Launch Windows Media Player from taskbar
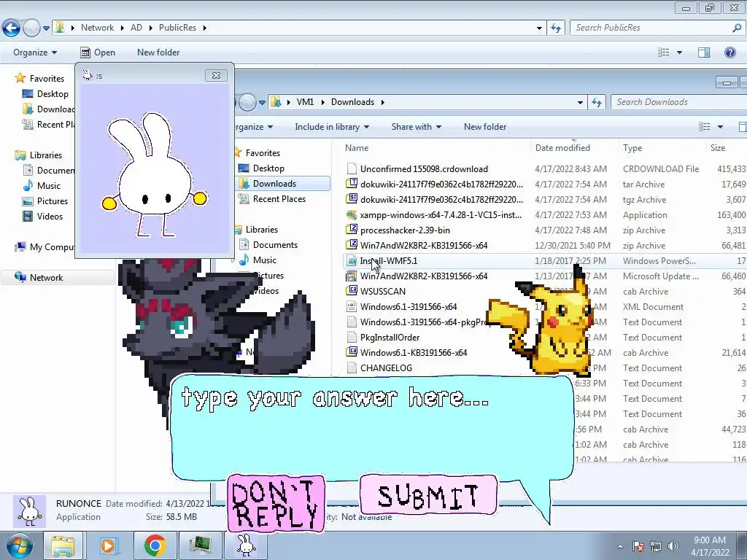Image resolution: width=747 pixels, height=560 pixels. [x=108, y=545]
